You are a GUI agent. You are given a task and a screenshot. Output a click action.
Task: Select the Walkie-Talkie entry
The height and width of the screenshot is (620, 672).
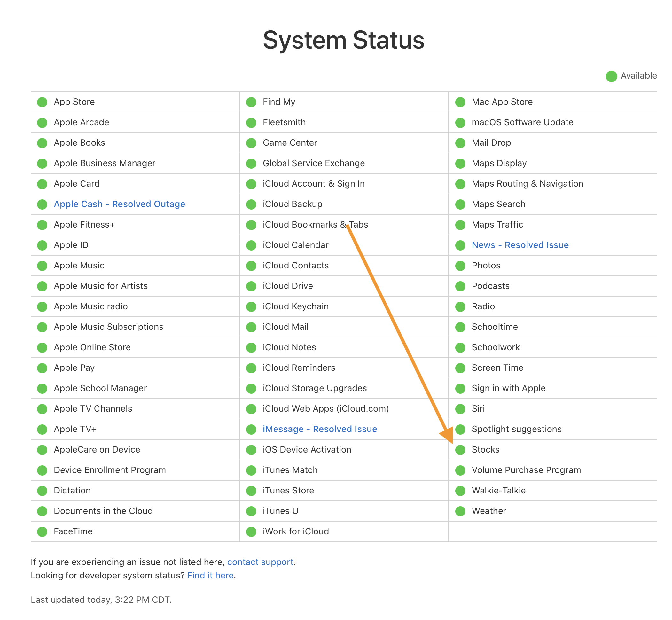point(498,491)
